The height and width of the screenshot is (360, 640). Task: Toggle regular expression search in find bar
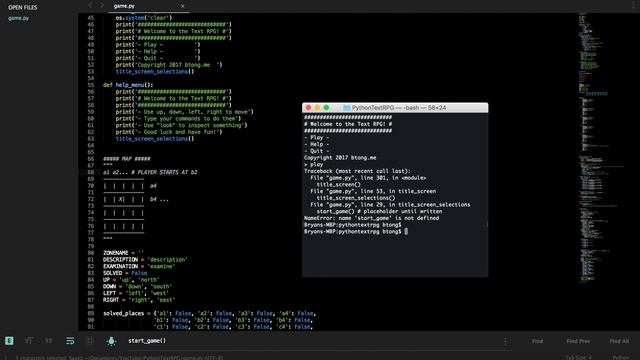tap(9, 341)
